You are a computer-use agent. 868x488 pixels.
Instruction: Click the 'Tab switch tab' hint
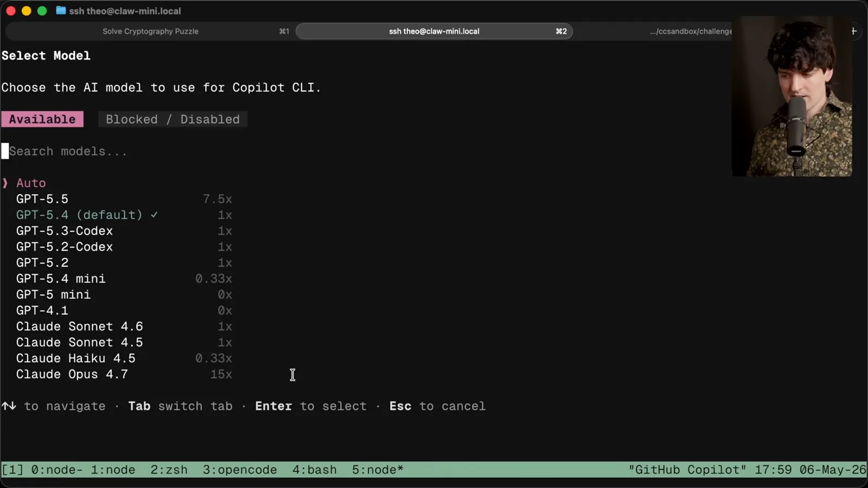[x=180, y=406]
